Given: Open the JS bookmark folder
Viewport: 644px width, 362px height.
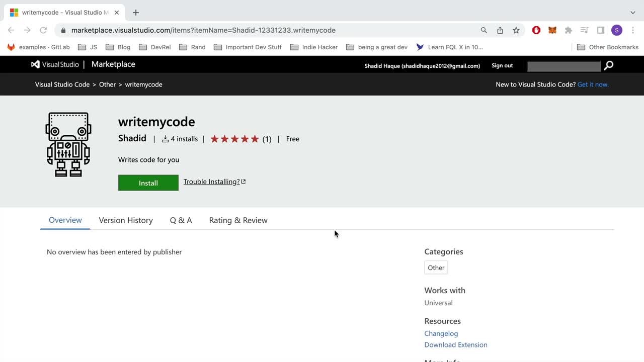Looking at the screenshot, I should [88, 47].
